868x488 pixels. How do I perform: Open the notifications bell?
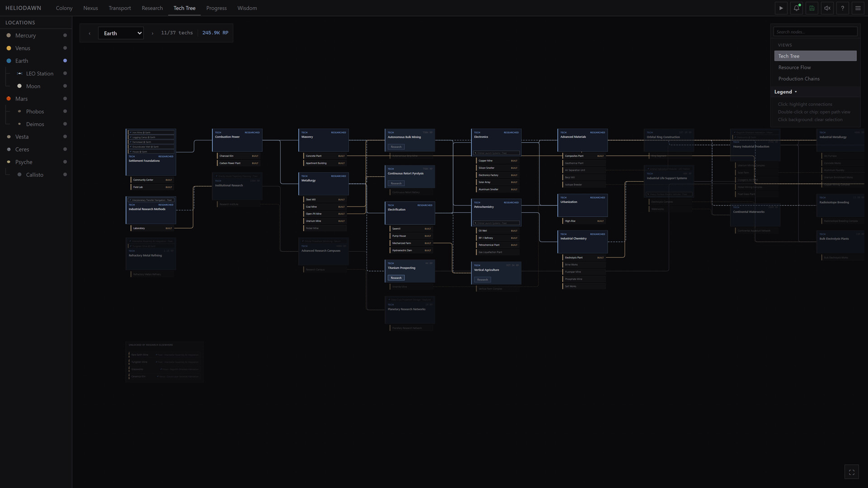point(796,8)
